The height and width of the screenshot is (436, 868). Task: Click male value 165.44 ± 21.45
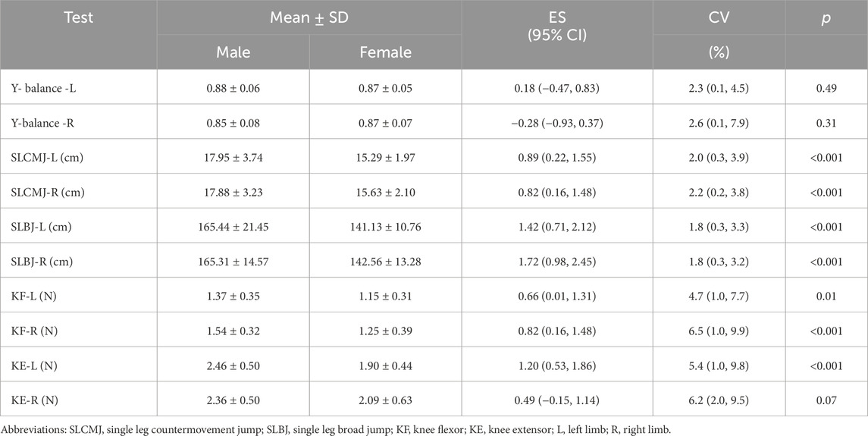coord(233,226)
